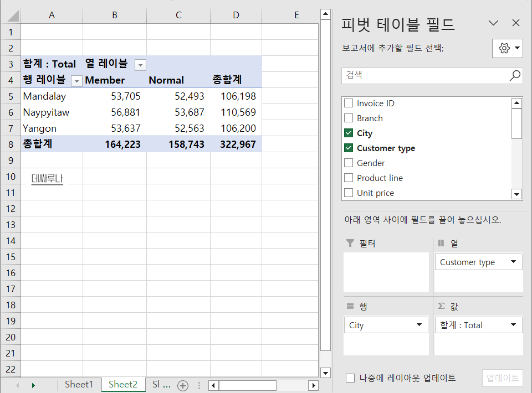
Task: Open the City dropdown in 행 area
Action: coord(418,325)
